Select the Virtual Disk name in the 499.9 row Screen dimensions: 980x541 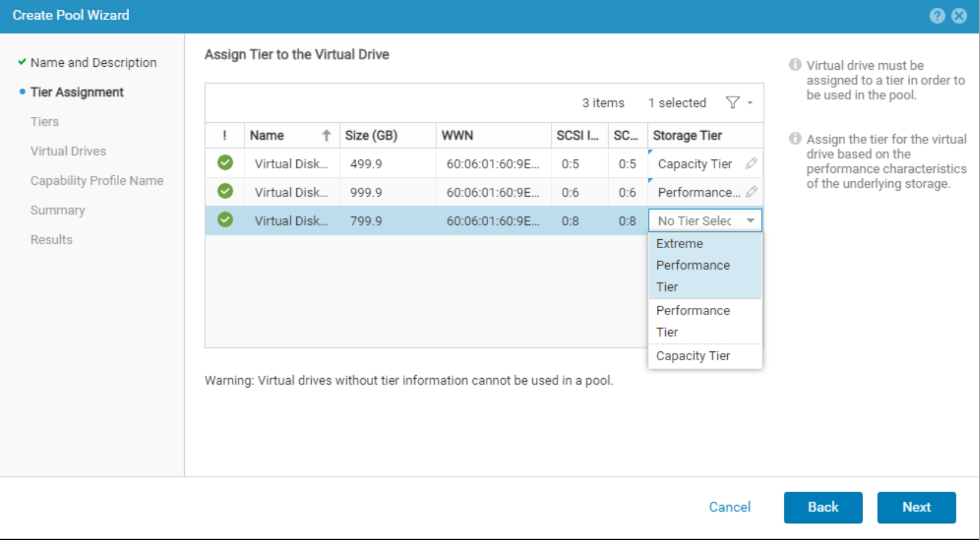point(291,164)
